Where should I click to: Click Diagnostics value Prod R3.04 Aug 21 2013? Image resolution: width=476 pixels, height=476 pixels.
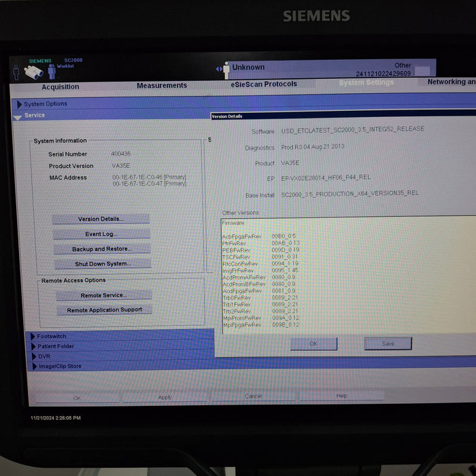coord(313,147)
